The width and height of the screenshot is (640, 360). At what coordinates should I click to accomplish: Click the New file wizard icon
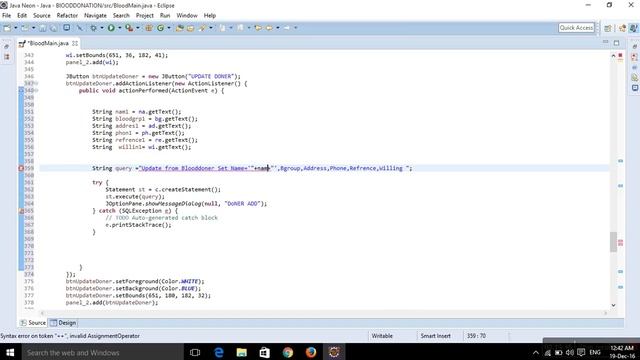coord(7,28)
